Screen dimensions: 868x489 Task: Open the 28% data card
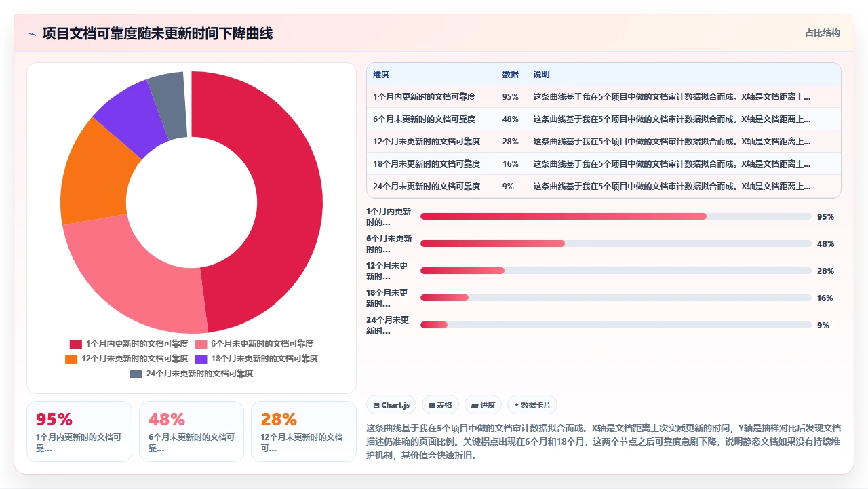304,431
